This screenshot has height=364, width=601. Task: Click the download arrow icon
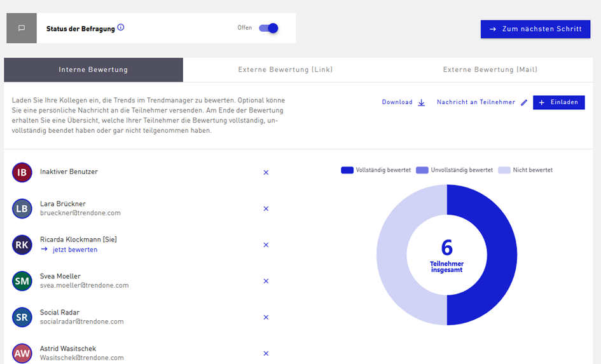click(x=421, y=102)
